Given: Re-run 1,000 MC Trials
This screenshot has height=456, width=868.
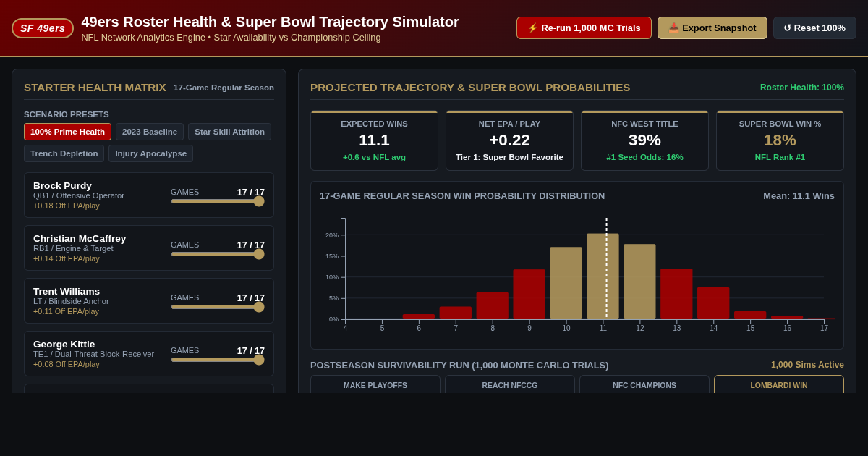Looking at the screenshot, I should 584,28.
